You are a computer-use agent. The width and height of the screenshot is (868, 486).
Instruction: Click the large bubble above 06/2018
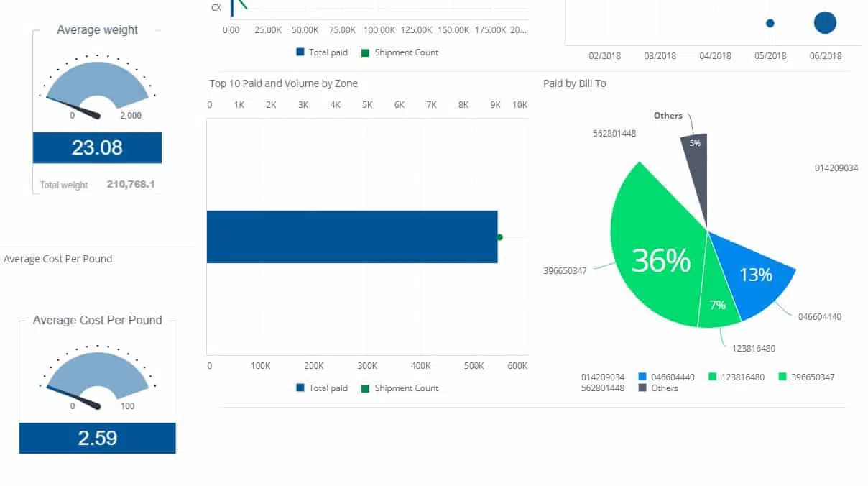[825, 23]
